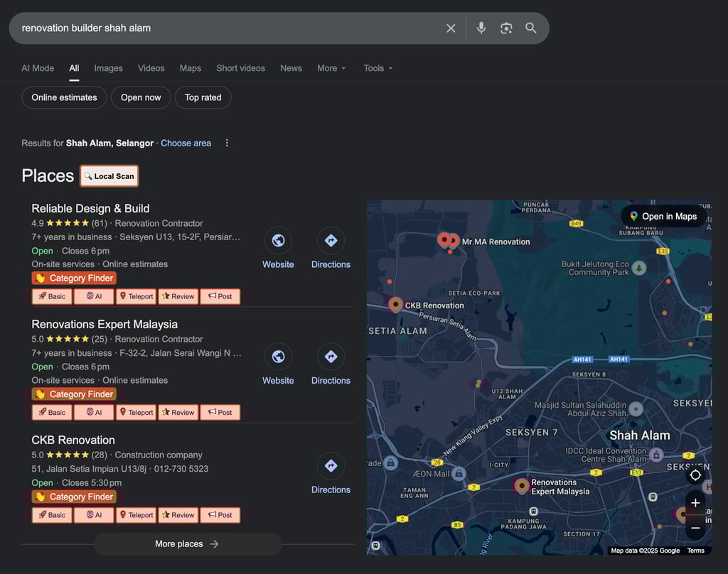Toggle the Open now filter chip
The width and height of the screenshot is (728, 574).
(141, 97)
